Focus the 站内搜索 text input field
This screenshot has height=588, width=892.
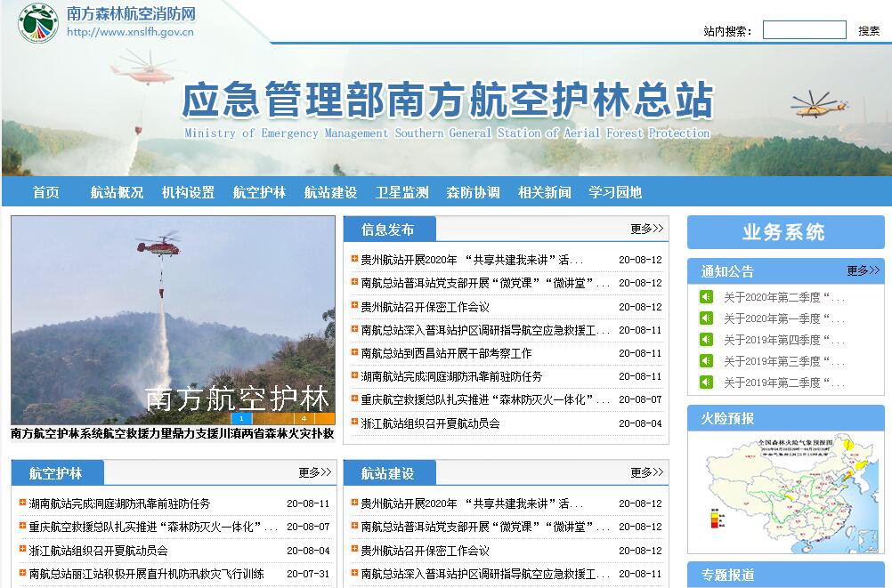(x=804, y=30)
